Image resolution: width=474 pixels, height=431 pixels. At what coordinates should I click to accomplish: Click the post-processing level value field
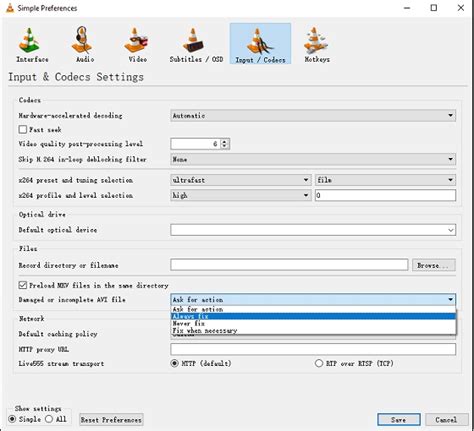[196, 144]
